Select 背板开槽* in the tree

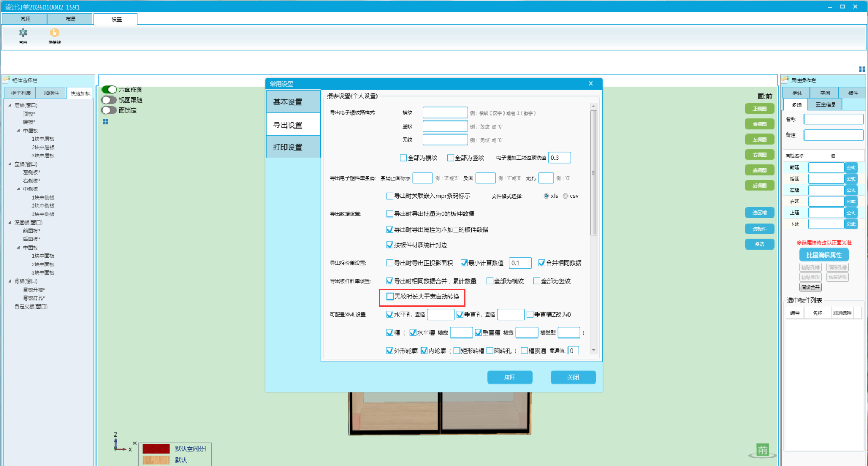34,290
